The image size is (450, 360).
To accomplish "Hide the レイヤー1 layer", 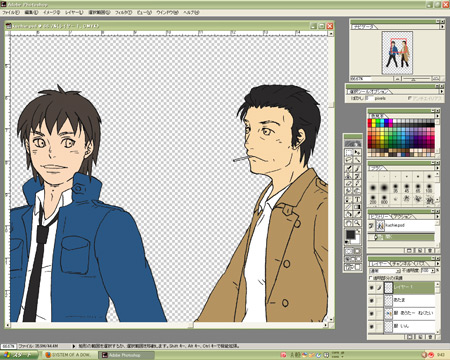I will [x=371, y=288].
